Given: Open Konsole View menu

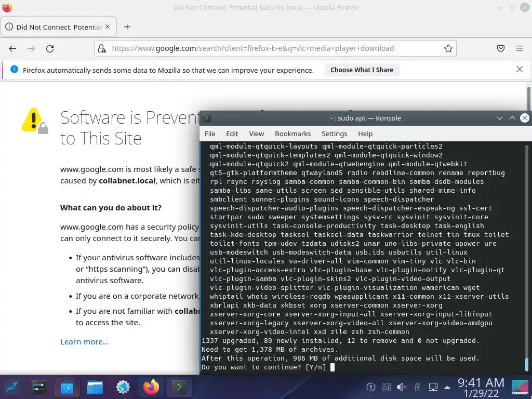Looking at the screenshot, I should tap(257, 134).
